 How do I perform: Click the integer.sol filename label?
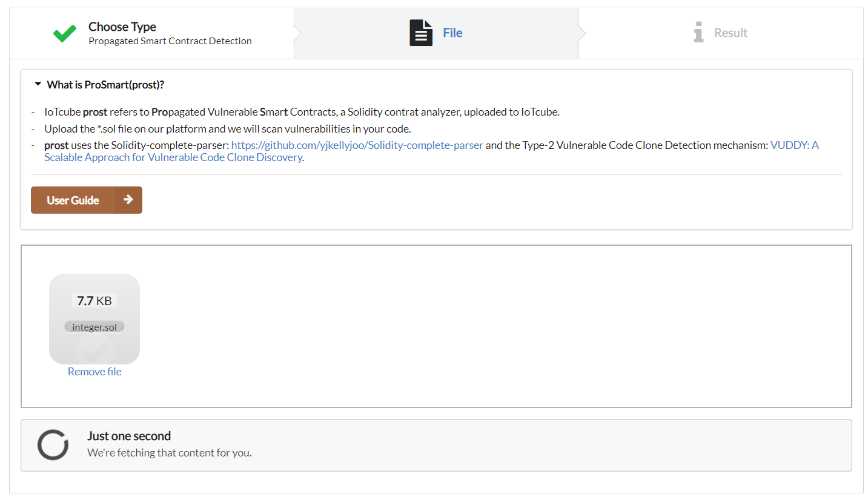point(94,327)
